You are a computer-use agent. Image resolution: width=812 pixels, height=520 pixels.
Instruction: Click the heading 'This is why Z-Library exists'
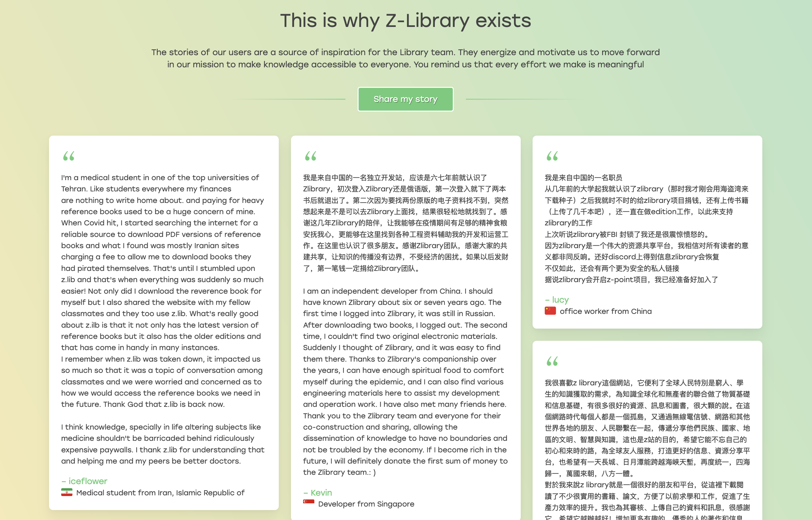pyautogui.click(x=406, y=20)
